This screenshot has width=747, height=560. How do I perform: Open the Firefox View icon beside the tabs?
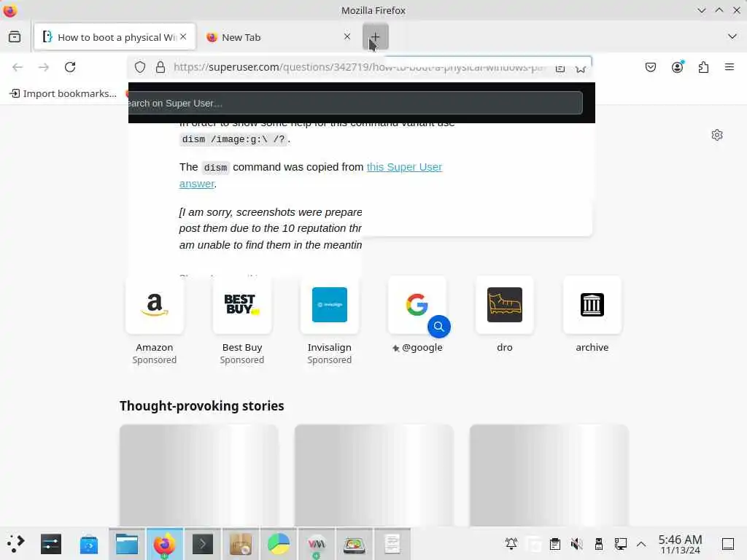click(x=15, y=36)
